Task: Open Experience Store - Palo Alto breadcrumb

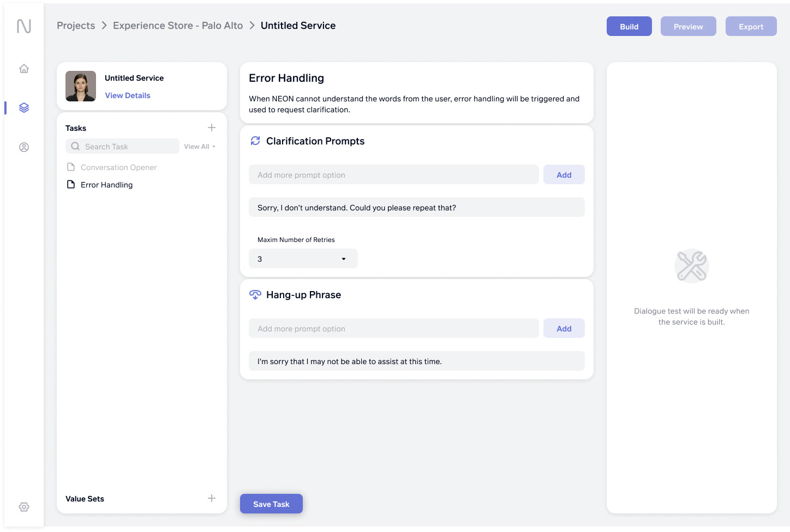Action: (x=178, y=26)
